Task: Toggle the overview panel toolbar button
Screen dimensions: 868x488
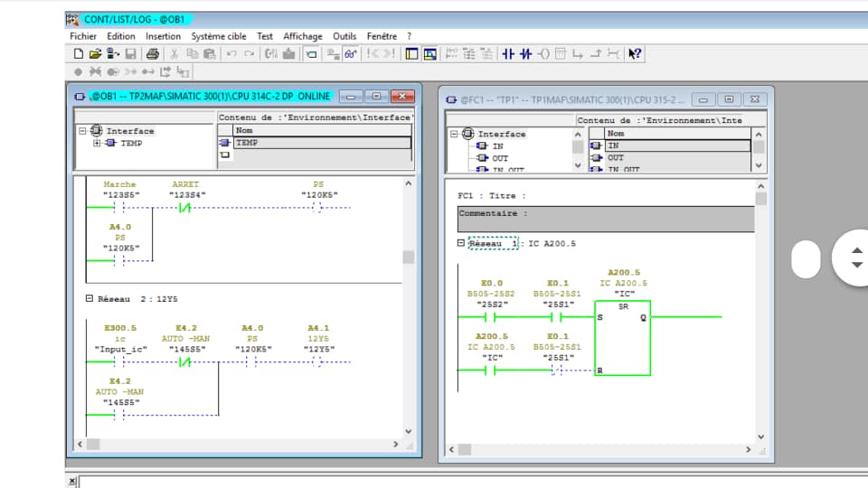Action: click(x=412, y=54)
